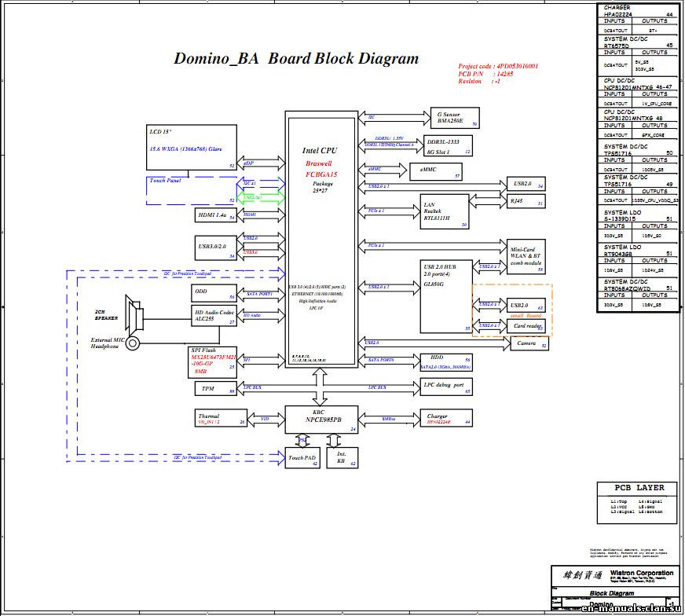
Task: Select the SYSTEM LDO RT9043GB entry
Action: [x=638, y=251]
